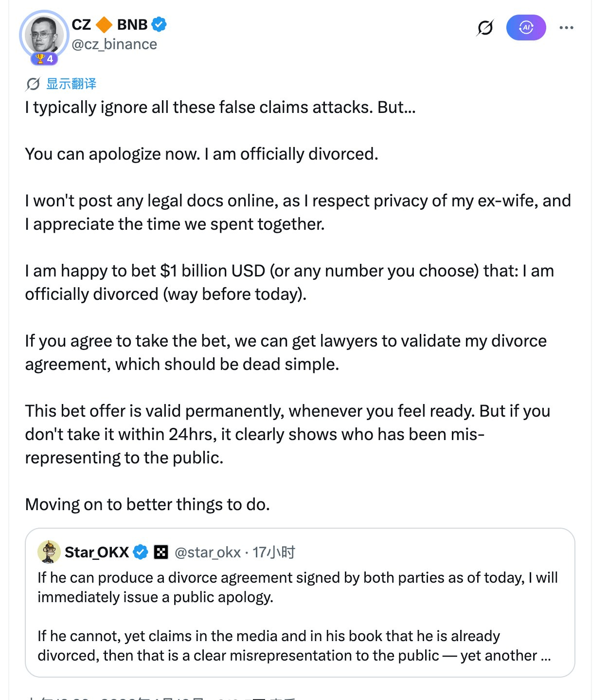Open Star_OKX avatar in quoted post

[x=49, y=552]
